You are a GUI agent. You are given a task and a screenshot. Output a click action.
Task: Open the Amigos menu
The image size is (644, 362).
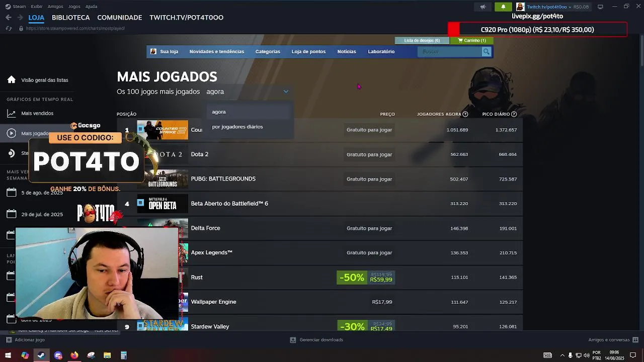[x=55, y=7]
